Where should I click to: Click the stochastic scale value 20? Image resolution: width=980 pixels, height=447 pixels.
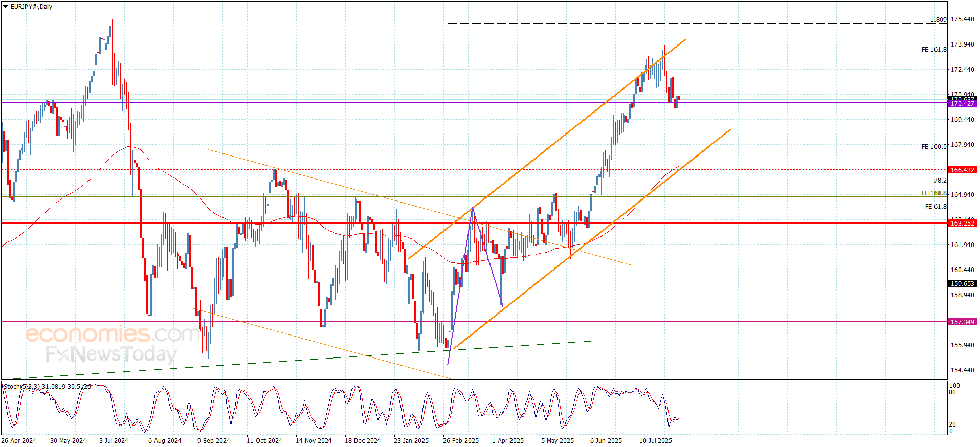coord(952,424)
